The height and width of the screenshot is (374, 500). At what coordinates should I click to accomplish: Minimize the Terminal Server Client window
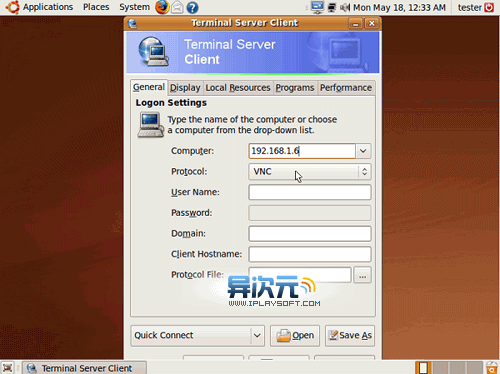point(355,23)
